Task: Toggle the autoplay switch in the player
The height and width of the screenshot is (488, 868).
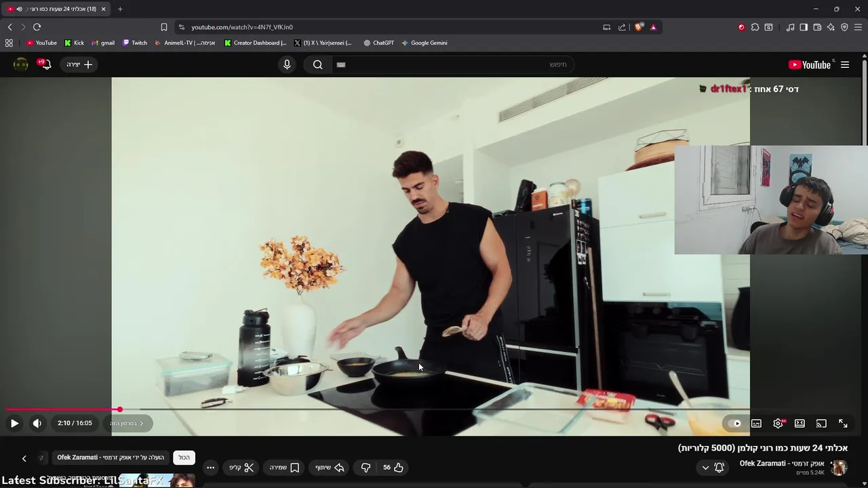Action: pyautogui.click(x=735, y=424)
